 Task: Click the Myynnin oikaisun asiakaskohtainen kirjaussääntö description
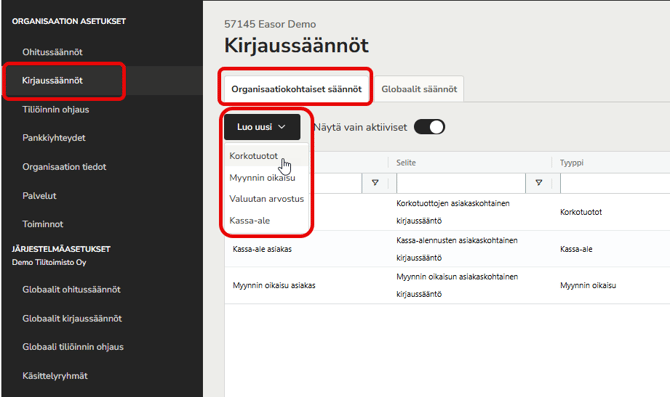pyautogui.click(x=457, y=285)
